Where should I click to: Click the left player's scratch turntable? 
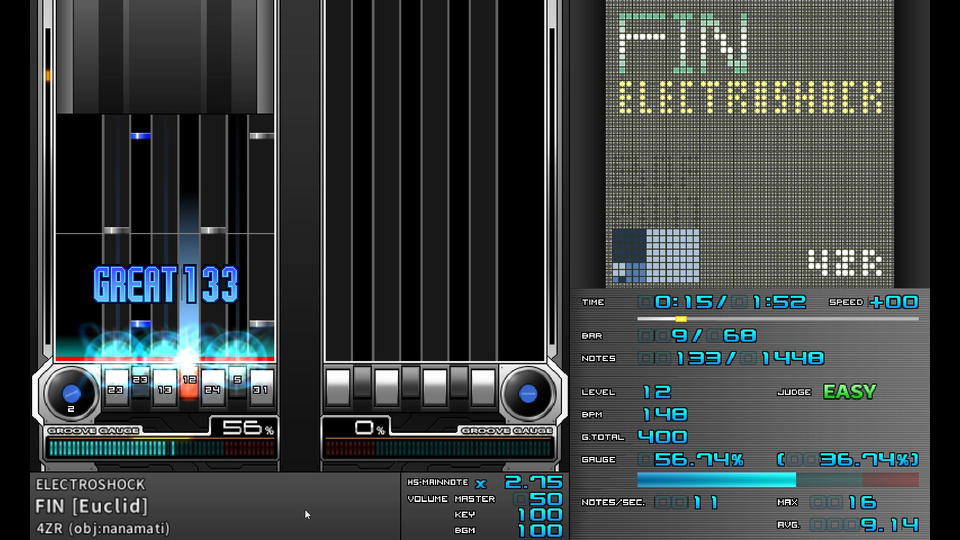click(x=71, y=394)
